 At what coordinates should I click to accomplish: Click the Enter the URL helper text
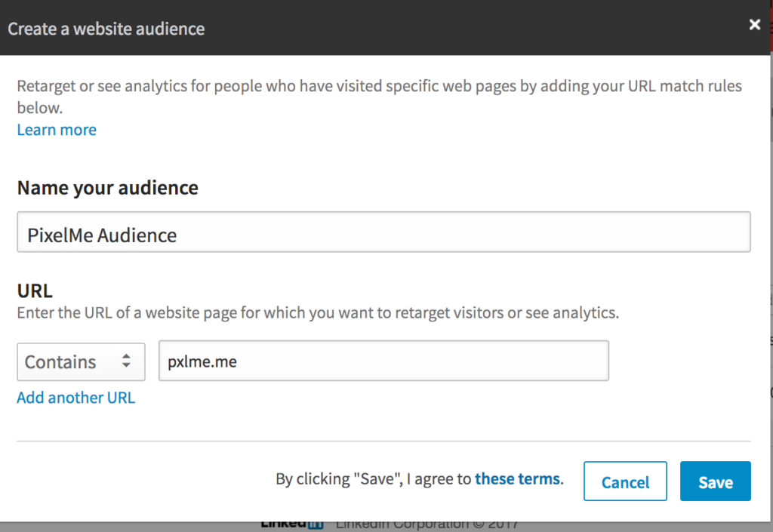pyautogui.click(x=318, y=312)
